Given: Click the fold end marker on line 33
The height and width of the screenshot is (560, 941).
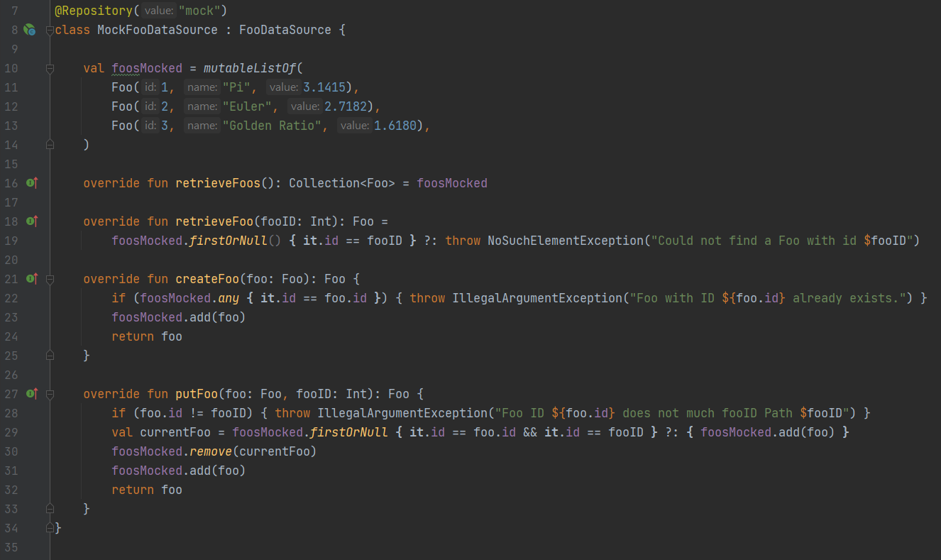Looking at the screenshot, I should tap(50, 508).
